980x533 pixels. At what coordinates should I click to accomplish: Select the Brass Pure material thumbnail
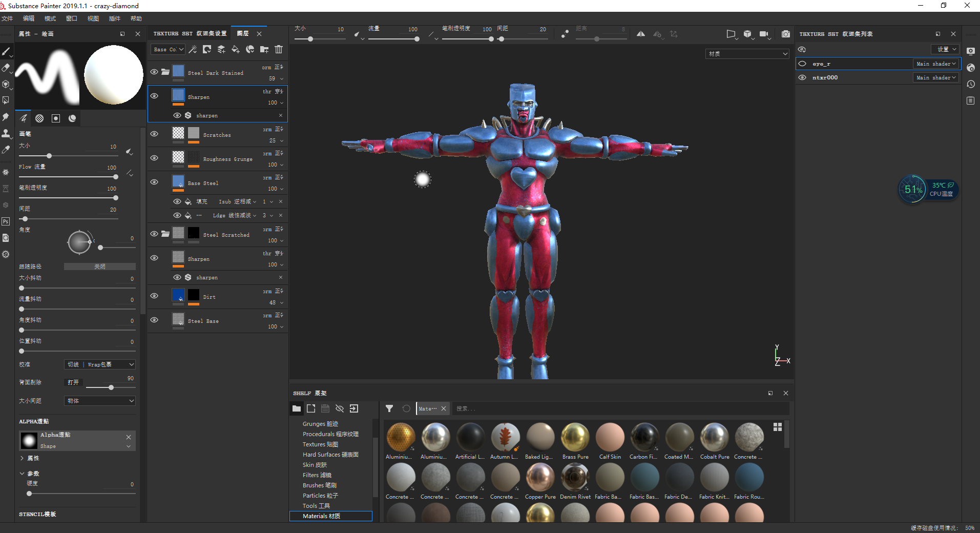click(x=575, y=438)
